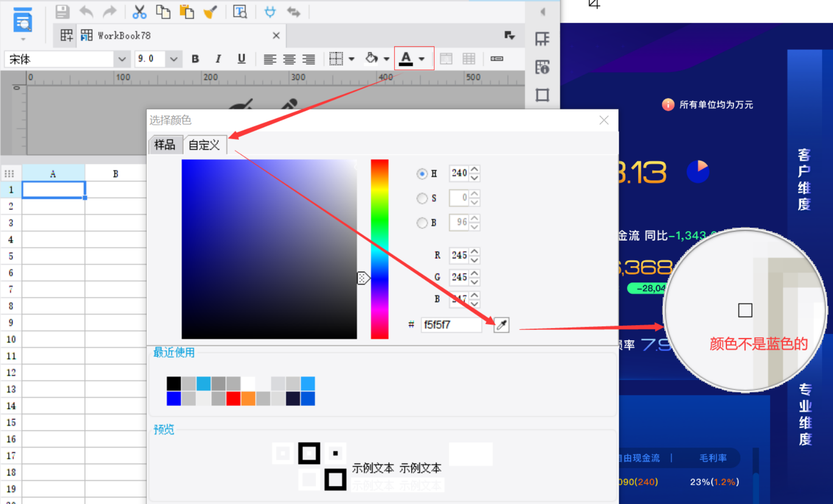Expand the arrow below the preview icon
The width and height of the screenshot is (833, 504).
(23, 39)
